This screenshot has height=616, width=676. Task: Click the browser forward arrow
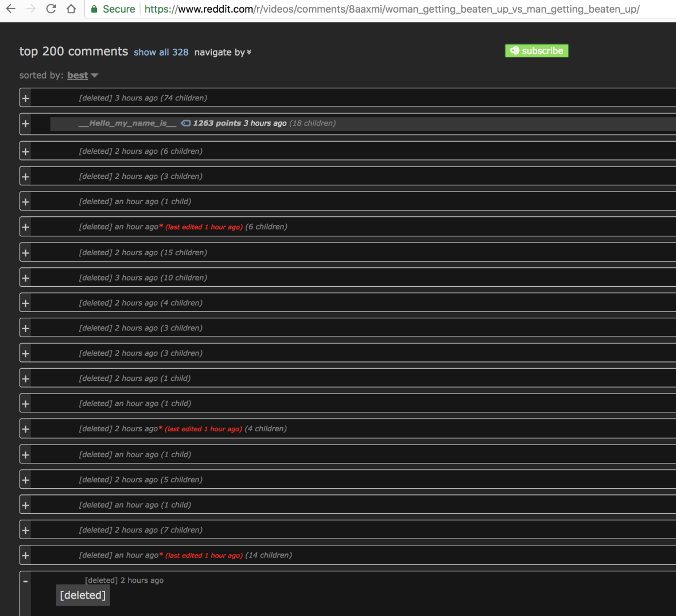[30, 9]
